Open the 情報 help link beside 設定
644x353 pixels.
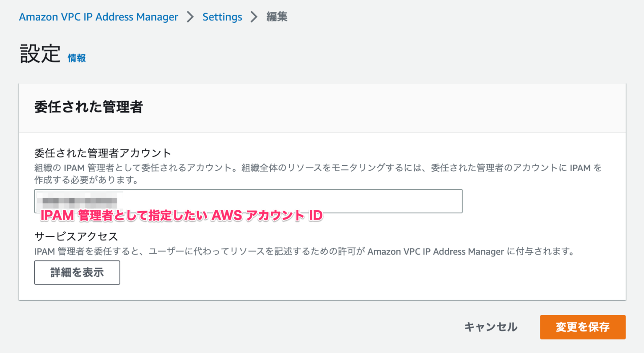click(x=76, y=58)
